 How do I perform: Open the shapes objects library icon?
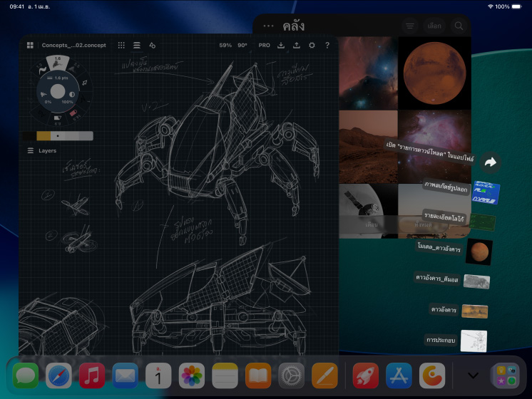pyautogui.click(x=152, y=45)
